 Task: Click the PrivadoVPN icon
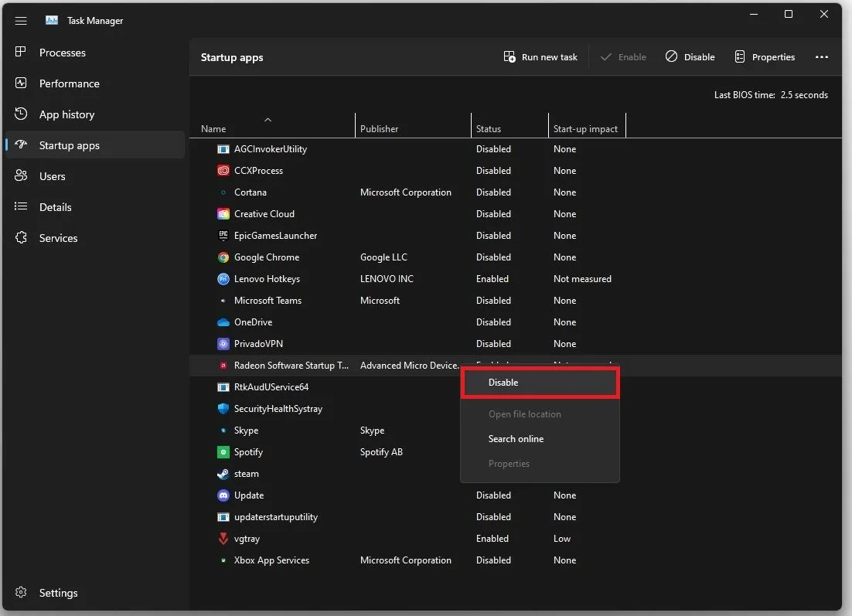[223, 344]
